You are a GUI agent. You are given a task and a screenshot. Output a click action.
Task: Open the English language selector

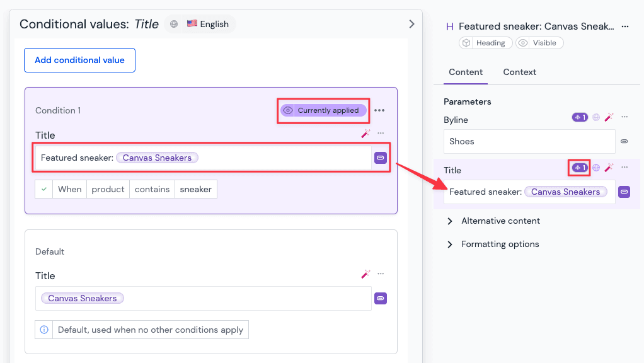208,24
